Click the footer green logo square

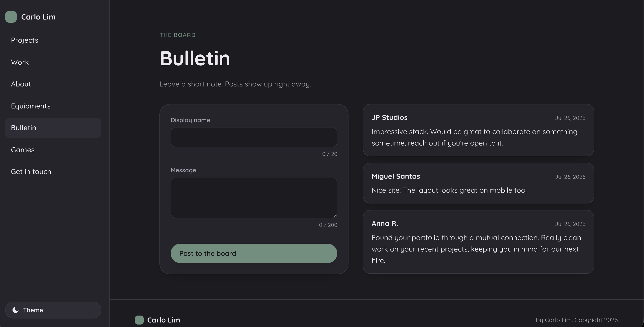tap(139, 320)
